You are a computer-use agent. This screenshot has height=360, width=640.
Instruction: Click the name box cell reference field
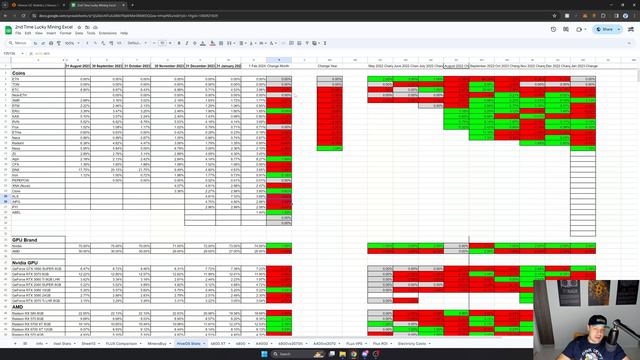13,53
